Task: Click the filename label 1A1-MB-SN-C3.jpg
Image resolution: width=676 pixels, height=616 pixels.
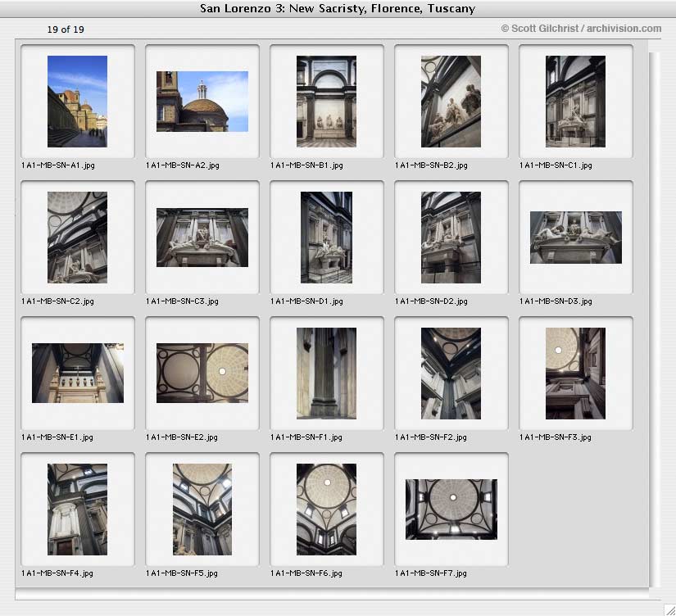Action: pos(182,301)
